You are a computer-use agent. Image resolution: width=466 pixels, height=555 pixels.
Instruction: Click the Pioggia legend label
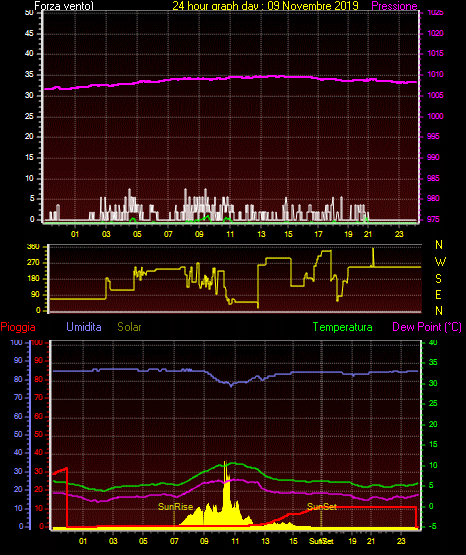click(x=18, y=327)
